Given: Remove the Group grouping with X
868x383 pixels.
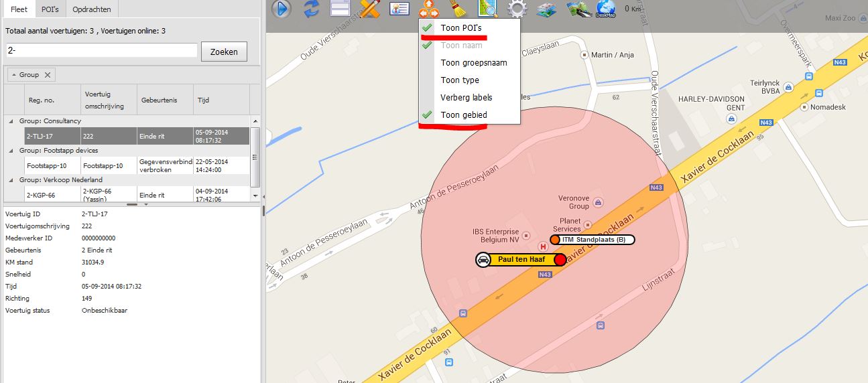Looking at the screenshot, I should (x=48, y=75).
